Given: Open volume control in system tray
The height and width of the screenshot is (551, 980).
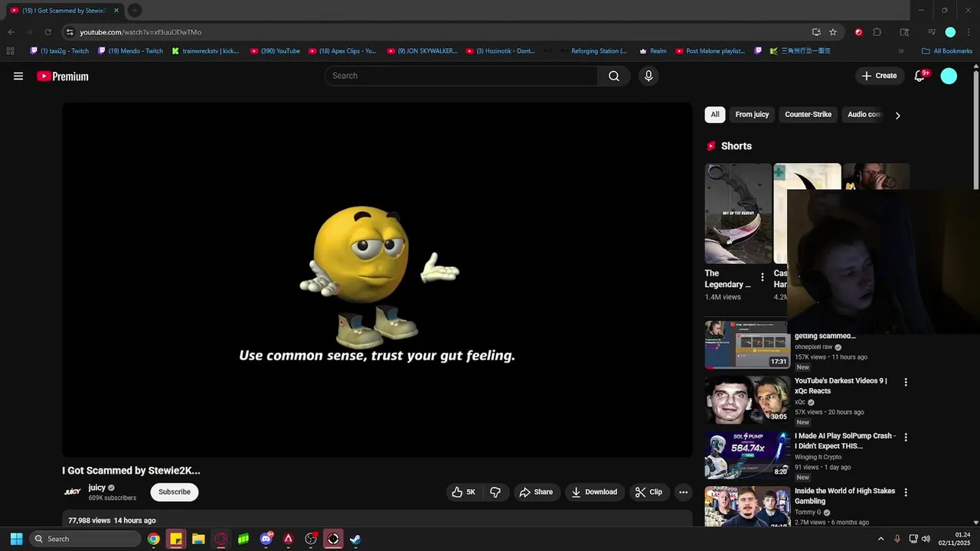Looking at the screenshot, I should (926, 539).
